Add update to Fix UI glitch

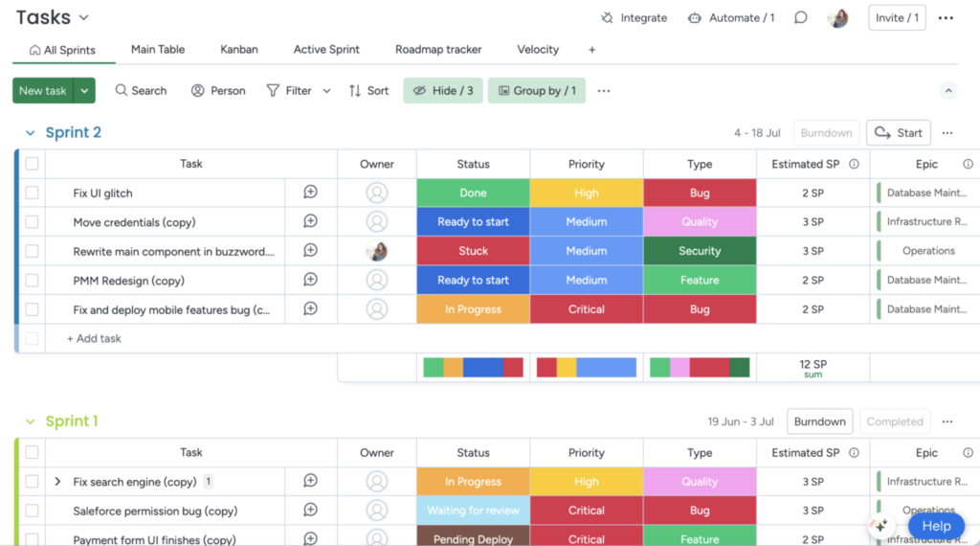(x=311, y=193)
